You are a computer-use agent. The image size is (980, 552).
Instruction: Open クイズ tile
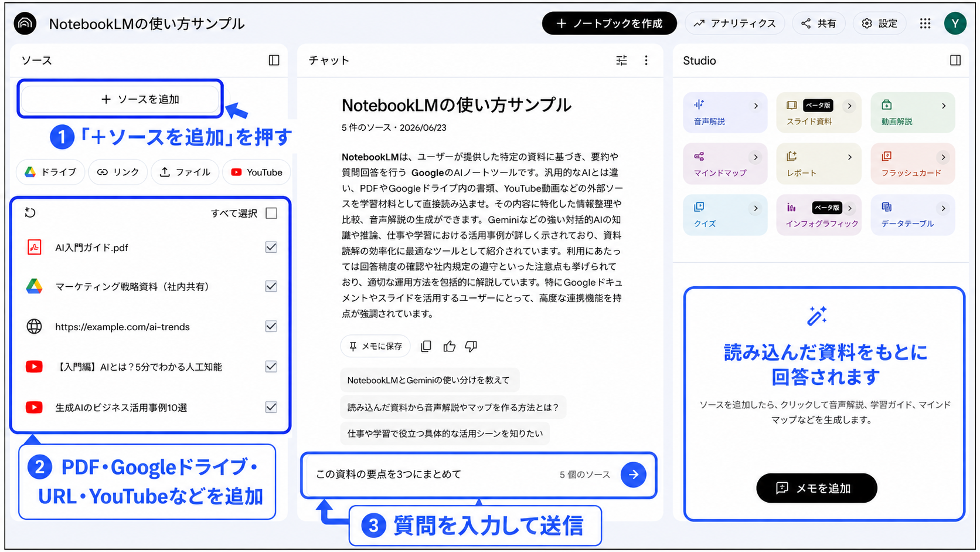(x=725, y=215)
